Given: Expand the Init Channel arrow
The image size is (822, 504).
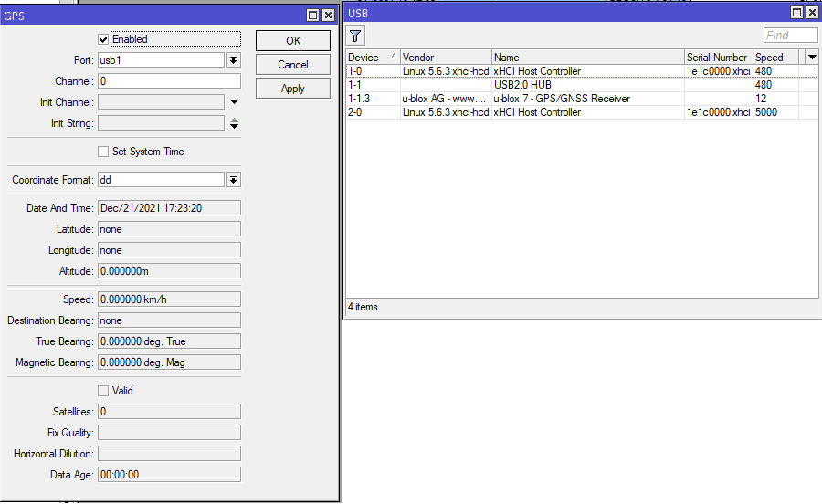Looking at the screenshot, I should pos(234,102).
